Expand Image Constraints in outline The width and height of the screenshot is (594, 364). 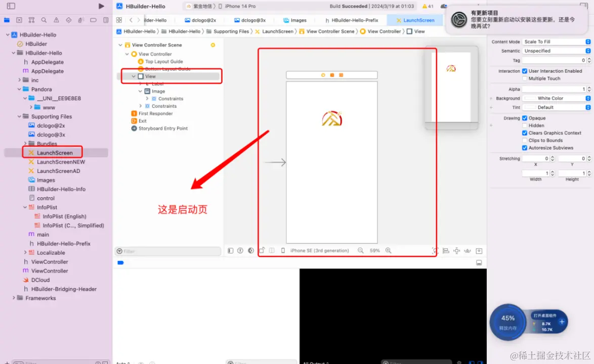[x=147, y=99]
